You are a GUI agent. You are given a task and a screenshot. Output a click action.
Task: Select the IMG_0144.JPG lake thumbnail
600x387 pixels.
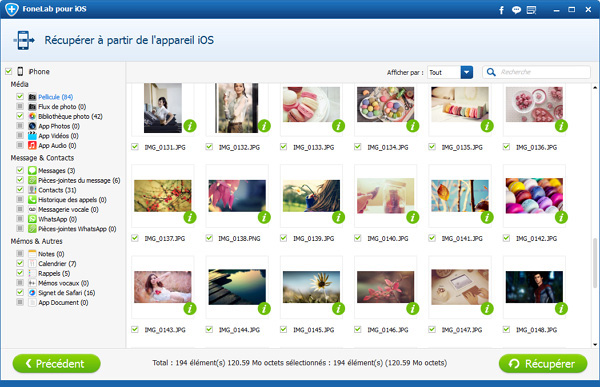click(x=237, y=287)
